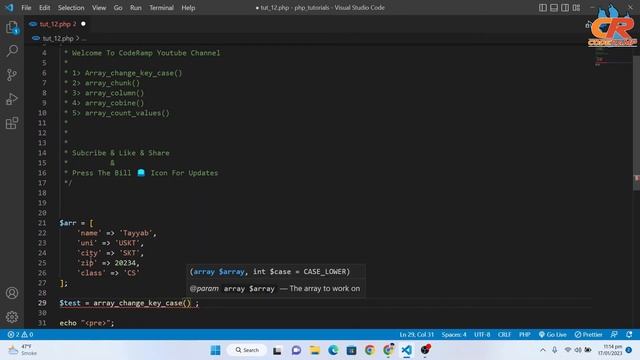Viewport: 640px width, 360px height.
Task: Open the Search view in activity bar
Action: [x=12, y=51]
